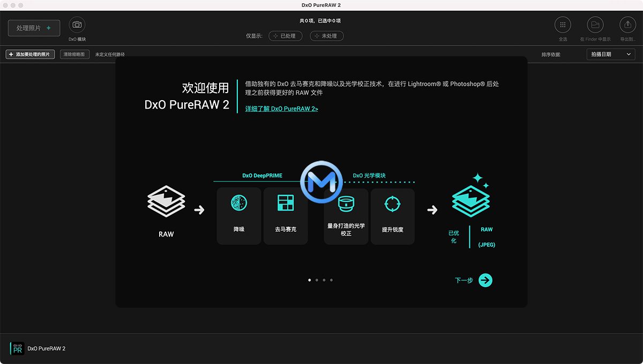Click 清除缩略图 button
This screenshot has height=364, width=643.
click(74, 55)
